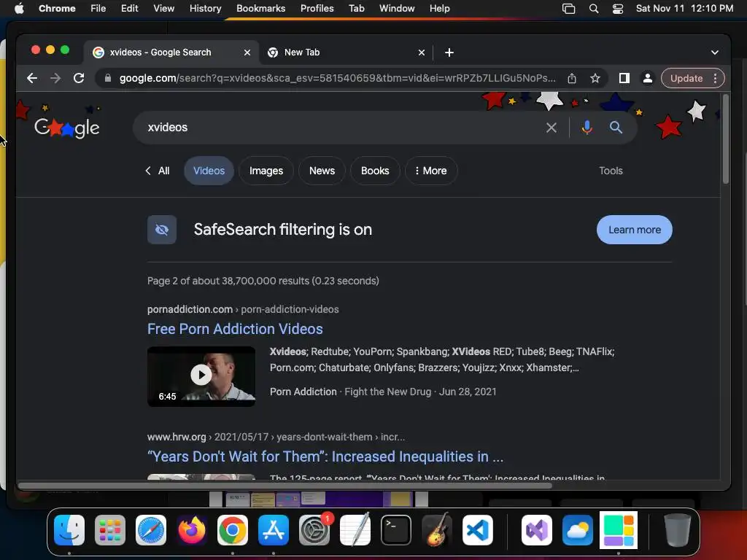Click the browser back arrow

tap(32, 78)
